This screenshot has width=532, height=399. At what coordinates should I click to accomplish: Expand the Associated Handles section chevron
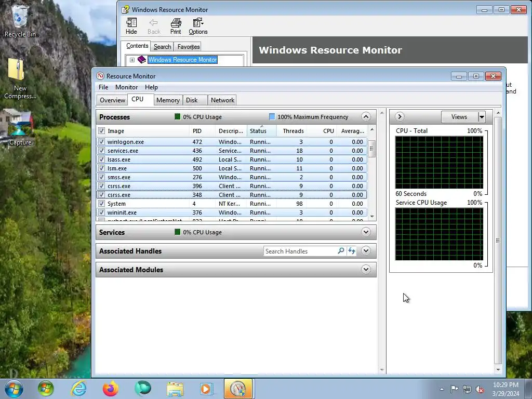tap(366, 251)
